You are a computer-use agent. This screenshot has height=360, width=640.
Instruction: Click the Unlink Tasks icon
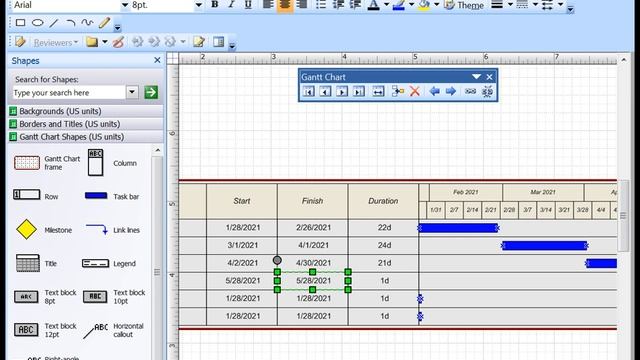tap(487, 91)
